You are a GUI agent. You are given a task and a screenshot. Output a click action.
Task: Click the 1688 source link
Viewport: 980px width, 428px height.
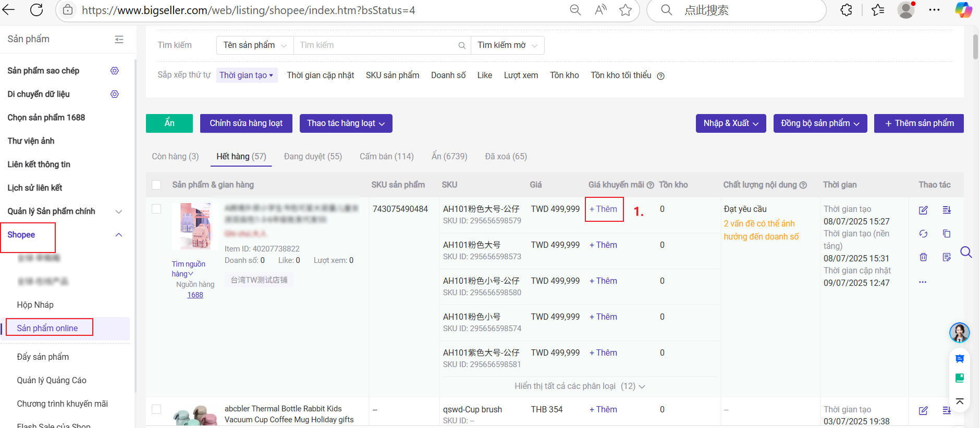(195, 295)
